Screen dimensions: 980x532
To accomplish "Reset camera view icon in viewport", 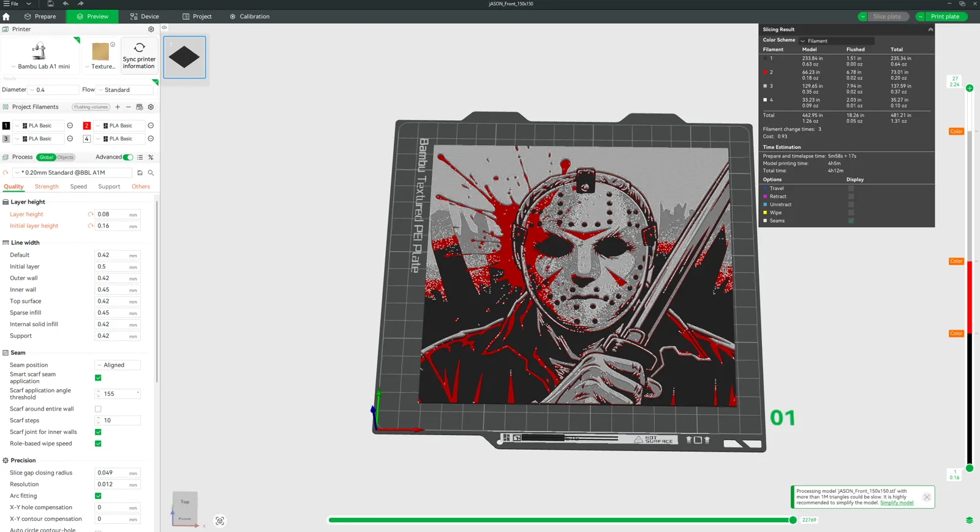I will click(x=220, y=521).
